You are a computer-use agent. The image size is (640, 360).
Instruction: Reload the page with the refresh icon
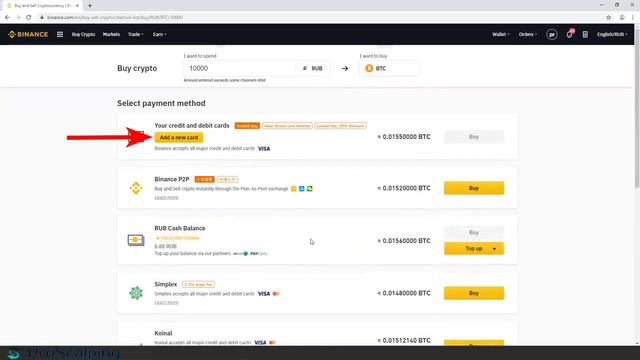(x=29, y=18)
